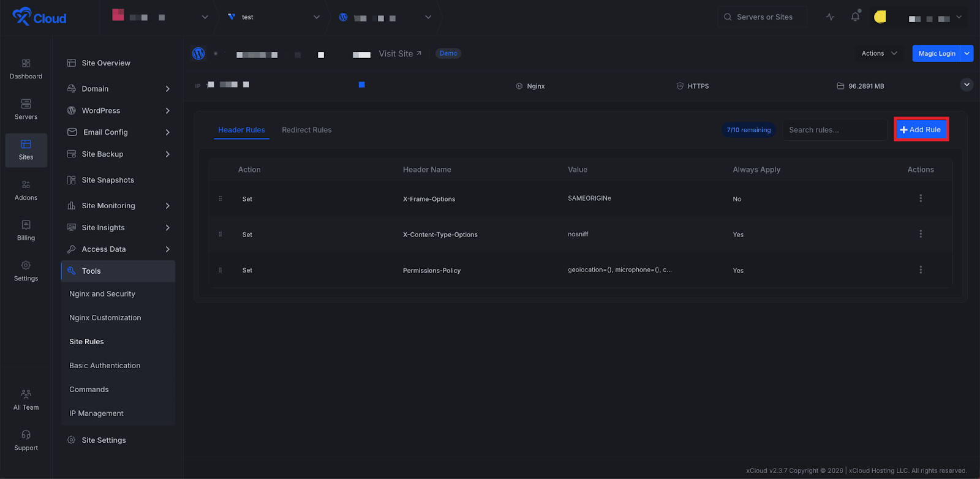This screenshot has width=980, height=479.
Task: Focus the Search rules input field
Action: 834,130
